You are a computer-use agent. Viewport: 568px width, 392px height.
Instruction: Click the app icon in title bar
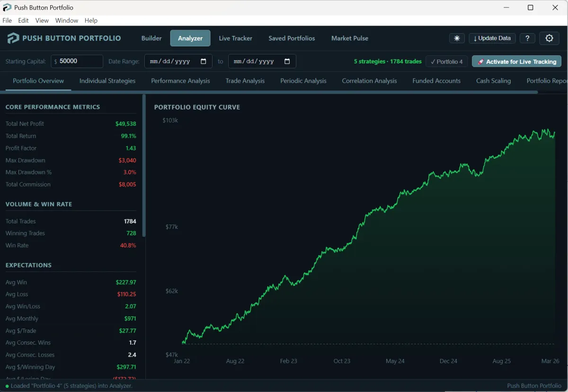(7, 8)
